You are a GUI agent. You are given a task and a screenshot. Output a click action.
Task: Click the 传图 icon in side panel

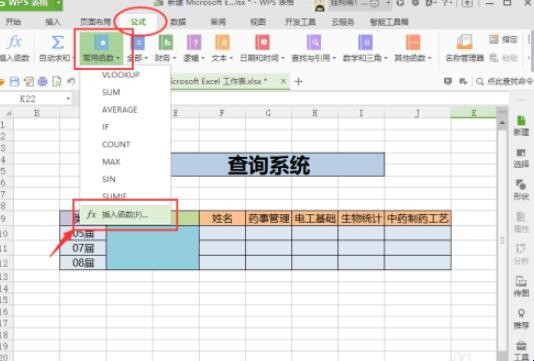(x=521, y=286)
